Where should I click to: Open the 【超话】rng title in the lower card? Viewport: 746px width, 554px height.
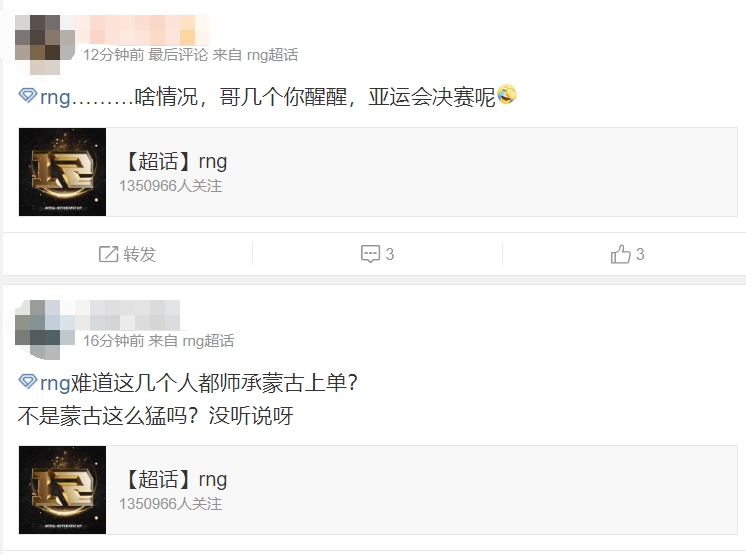tap(173, 479)
